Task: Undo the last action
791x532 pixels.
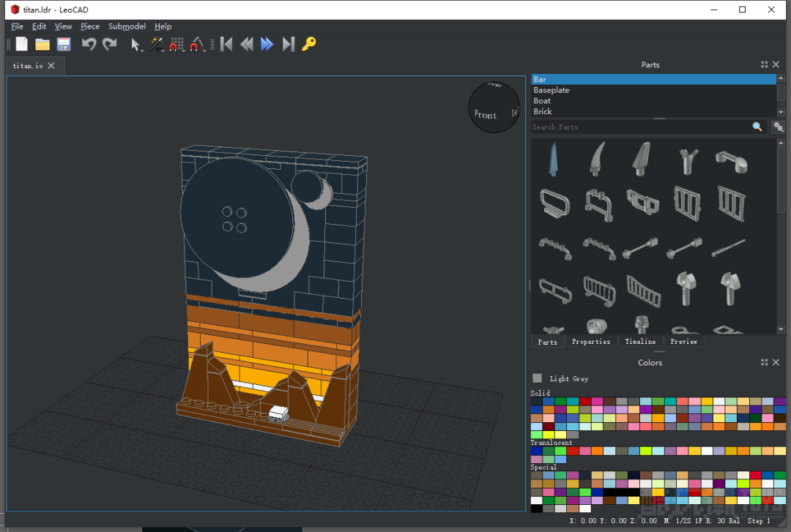Action: click(89, 45)
